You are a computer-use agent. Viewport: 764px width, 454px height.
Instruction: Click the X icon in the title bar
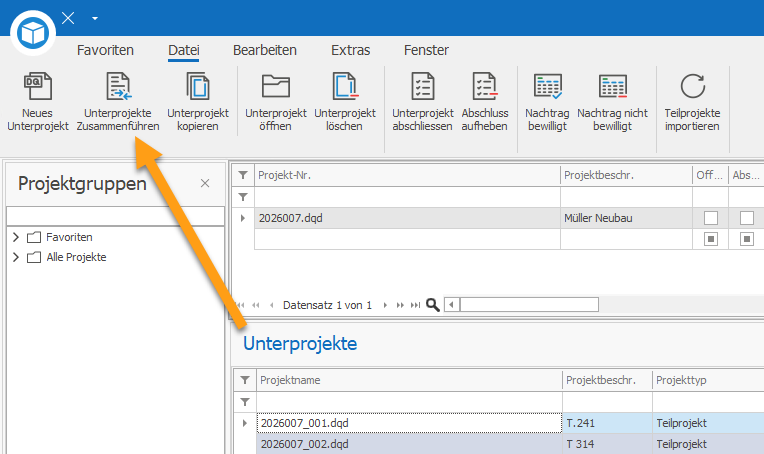(x=68, y=18)
